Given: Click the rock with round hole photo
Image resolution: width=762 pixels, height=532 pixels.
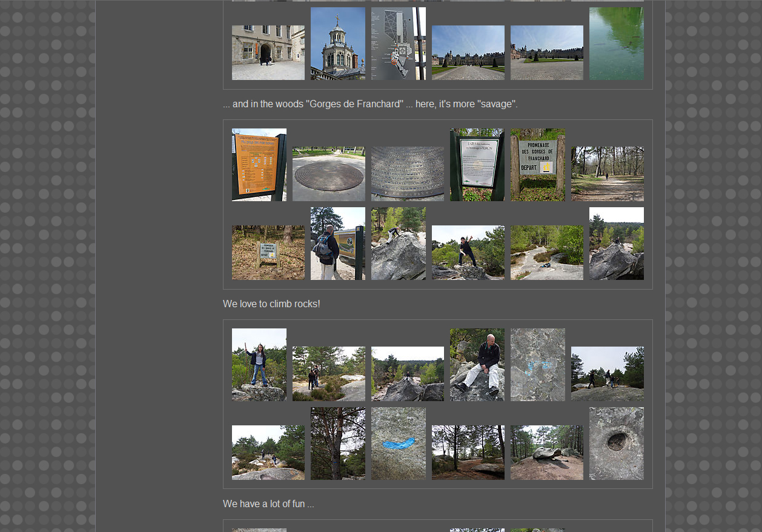Looking at the screenshot, I should [616, 444].
